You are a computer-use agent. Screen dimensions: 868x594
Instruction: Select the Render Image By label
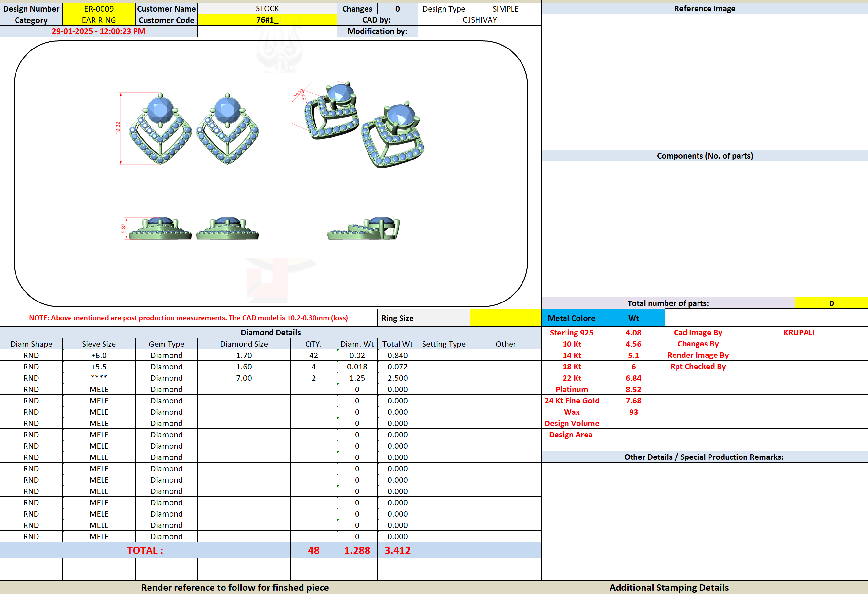(698, 355)
